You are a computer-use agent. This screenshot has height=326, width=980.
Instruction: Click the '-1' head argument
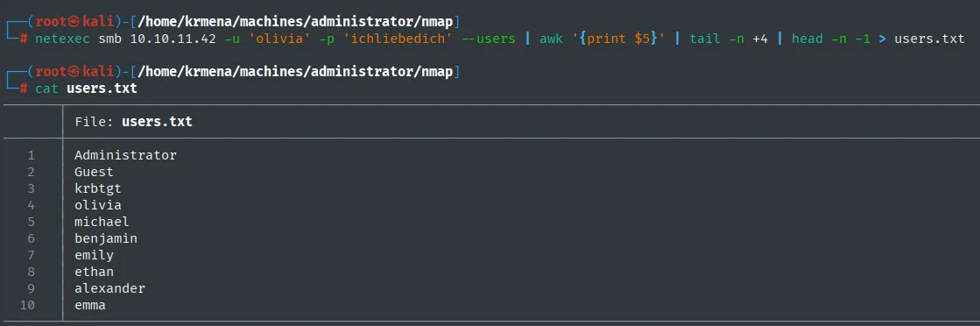click(x=862, y=39)
